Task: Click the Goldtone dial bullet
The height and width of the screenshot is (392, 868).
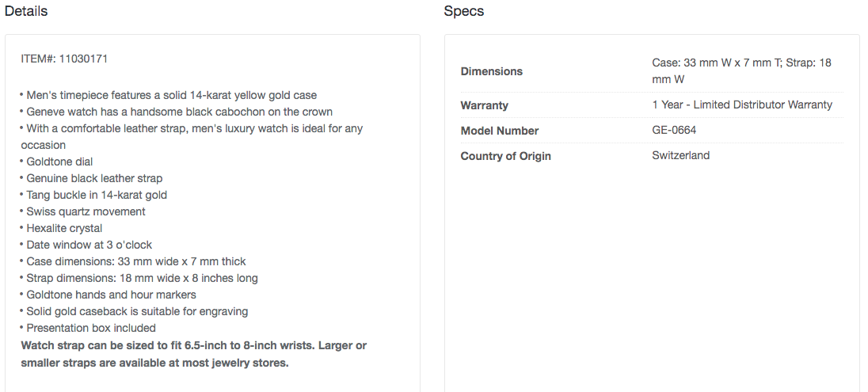Action: pyautogui.click(x=59, y=162)
